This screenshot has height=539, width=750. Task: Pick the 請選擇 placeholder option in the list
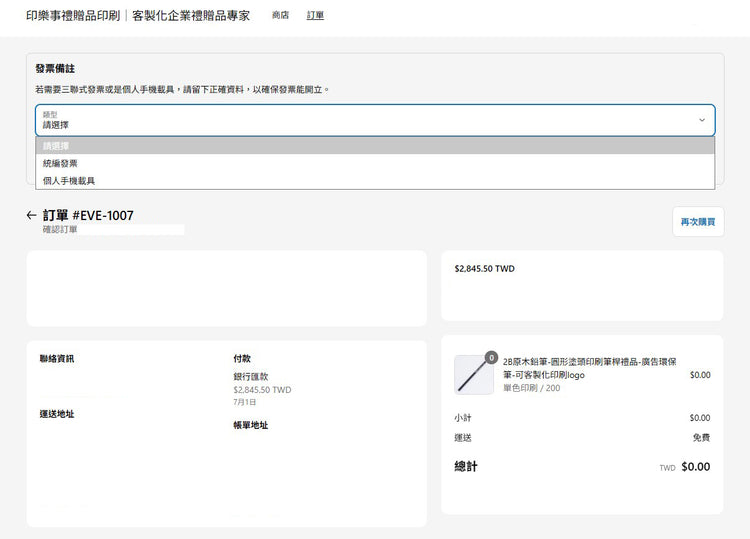click(56, 146)
